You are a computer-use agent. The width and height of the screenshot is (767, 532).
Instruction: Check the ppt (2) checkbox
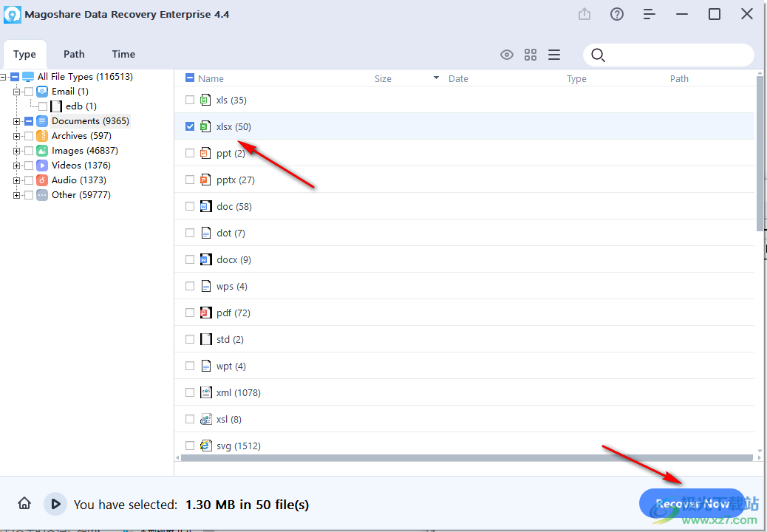(190, 153)
